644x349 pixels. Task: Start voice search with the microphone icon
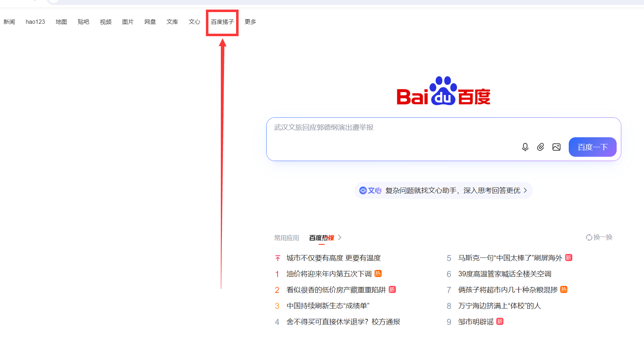pyautogui.click(x=525, y=147)
